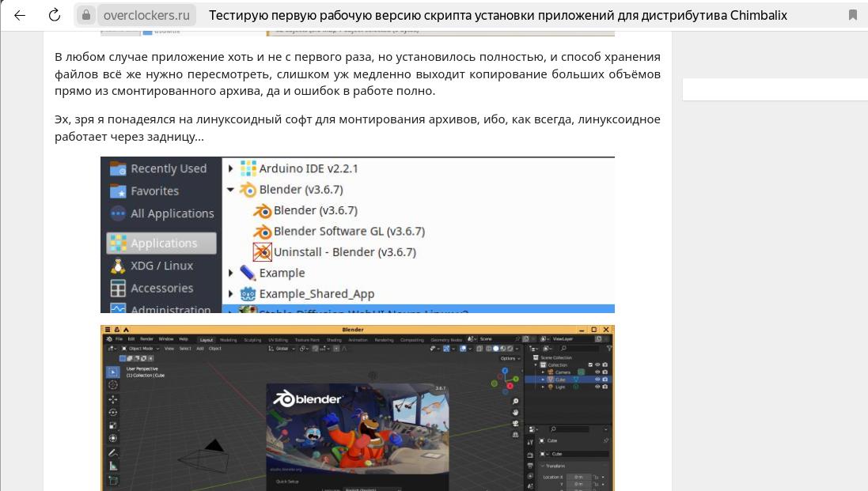Select Blender's Select Box tool

click(x=113, y=372)
